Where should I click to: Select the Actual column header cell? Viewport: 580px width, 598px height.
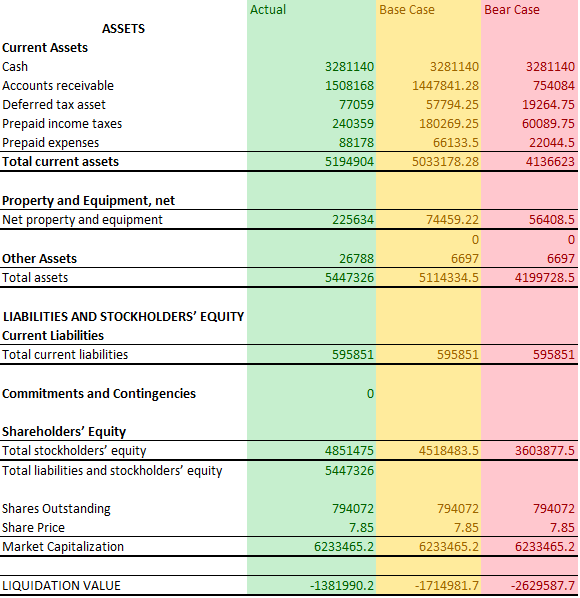[311, 10]
